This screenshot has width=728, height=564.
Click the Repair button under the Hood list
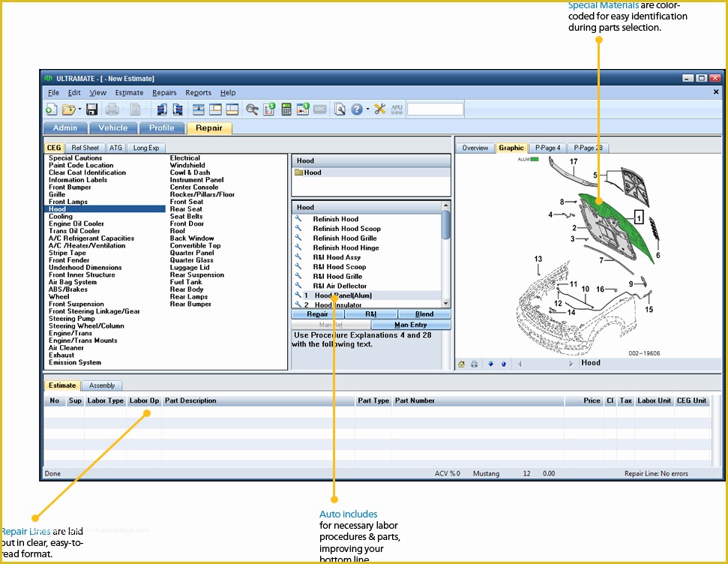coord(318,314)
